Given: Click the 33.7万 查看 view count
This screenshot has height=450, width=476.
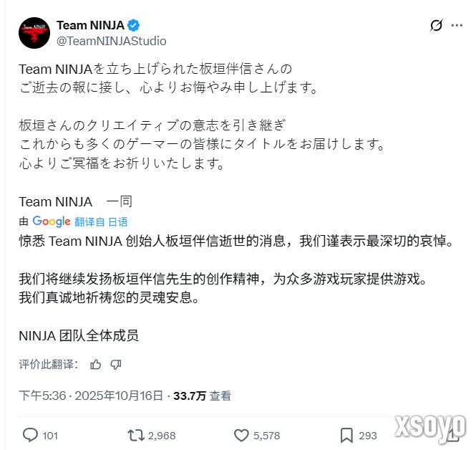Looking at the screenshot, I should point(202,396).
